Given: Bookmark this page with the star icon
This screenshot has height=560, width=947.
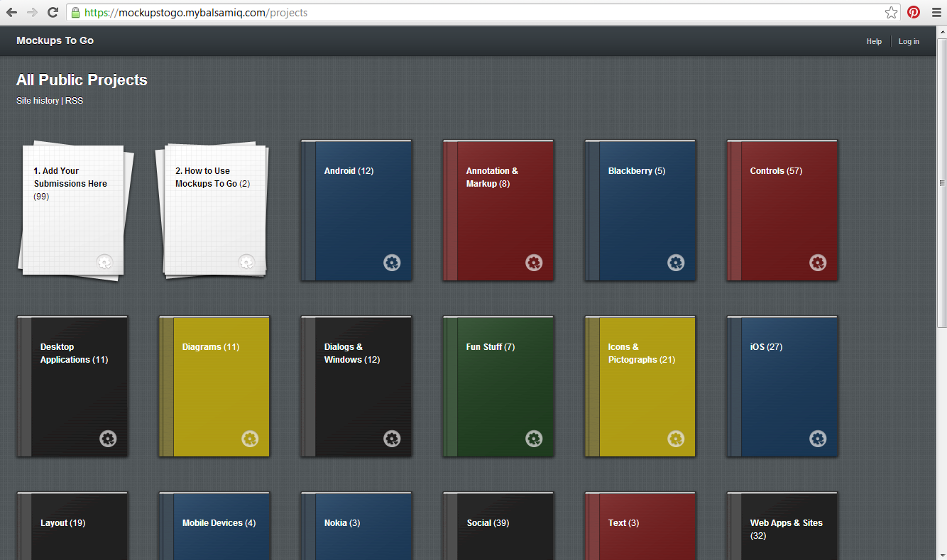Looking at the screenshot, I should 892,12.
